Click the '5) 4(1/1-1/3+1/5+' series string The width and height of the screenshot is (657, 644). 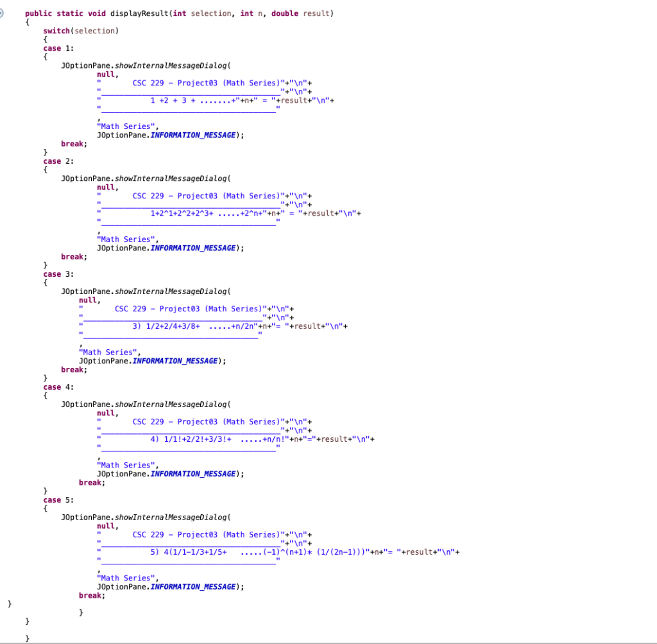(189, 552)
